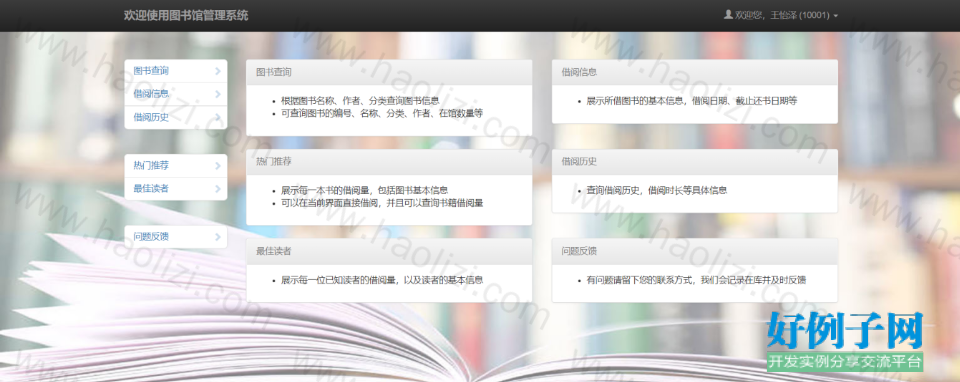The height and width of the screenshot is (382, 960).
Task: Click the 热门推荐 panel heading
Action: 389,162
